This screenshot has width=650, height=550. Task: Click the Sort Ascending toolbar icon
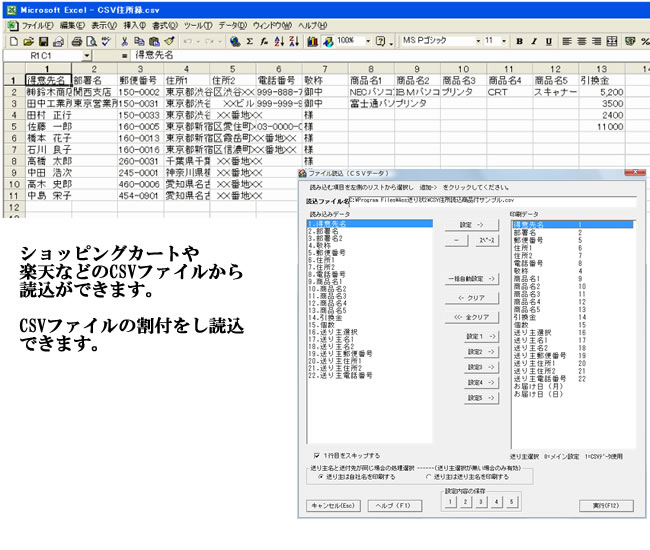(281, 41)
